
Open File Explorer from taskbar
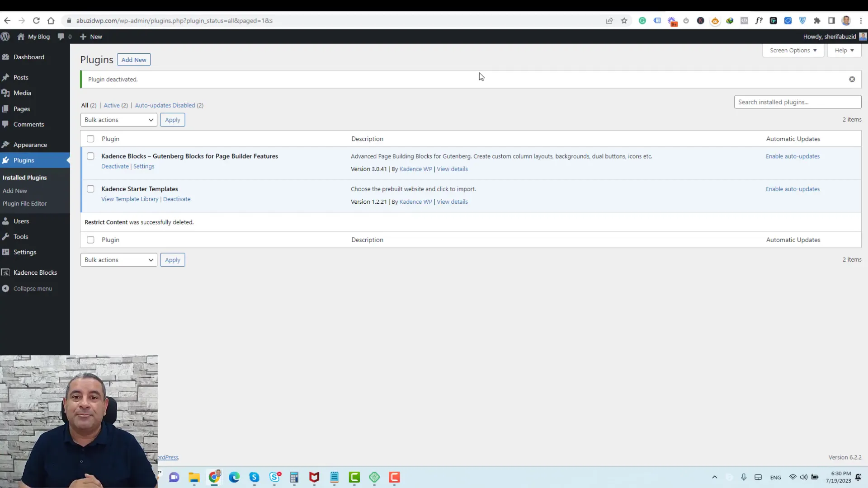click(194, 477)
